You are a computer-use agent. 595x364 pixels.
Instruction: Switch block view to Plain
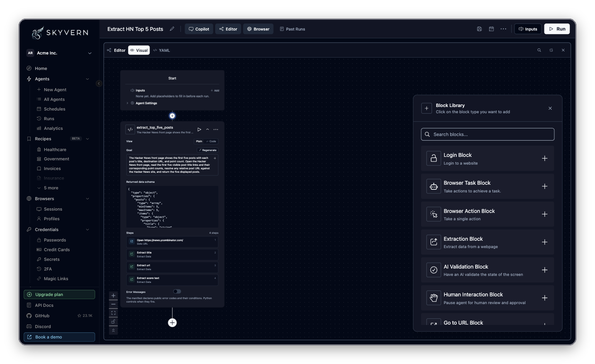coord(199,141)
